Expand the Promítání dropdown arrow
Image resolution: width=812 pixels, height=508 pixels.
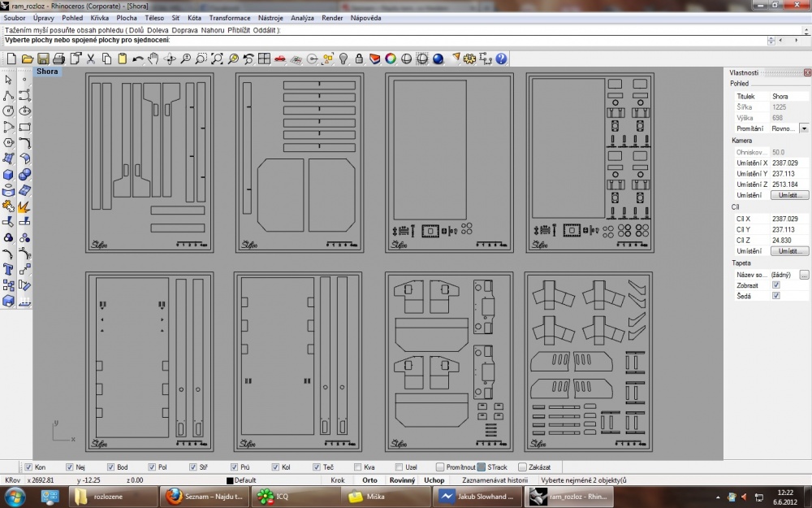[804, 128]
